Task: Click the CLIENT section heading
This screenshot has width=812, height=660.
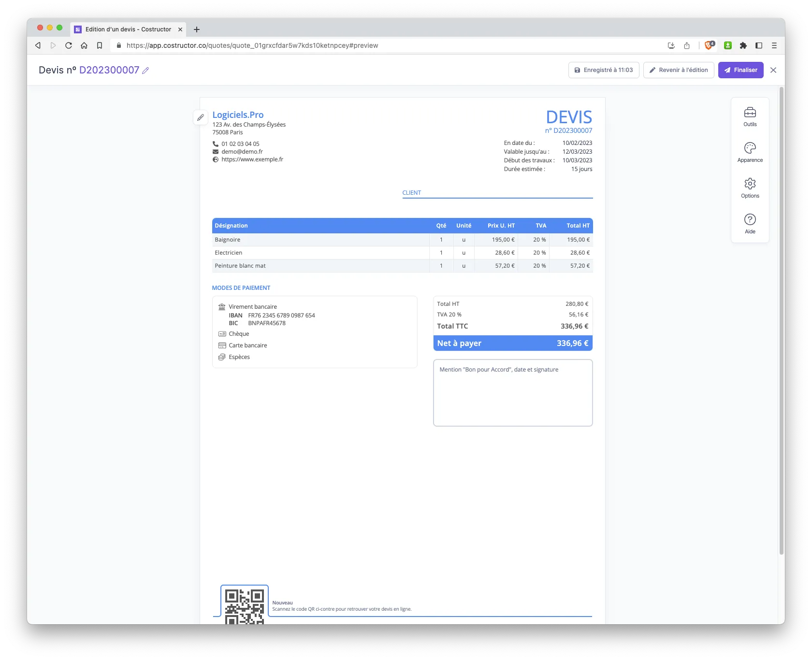Action: click(411, 193)
